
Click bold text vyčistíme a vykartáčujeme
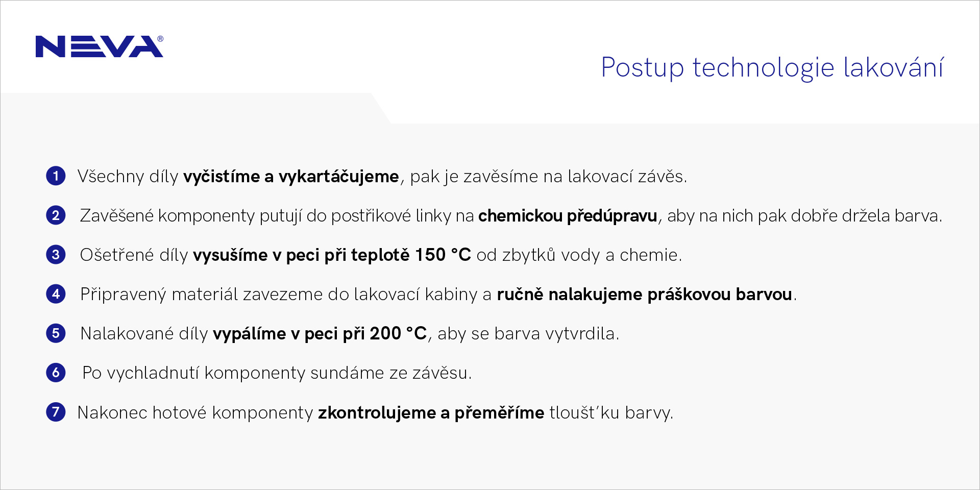pyautogui.click(x=291, y=177)
